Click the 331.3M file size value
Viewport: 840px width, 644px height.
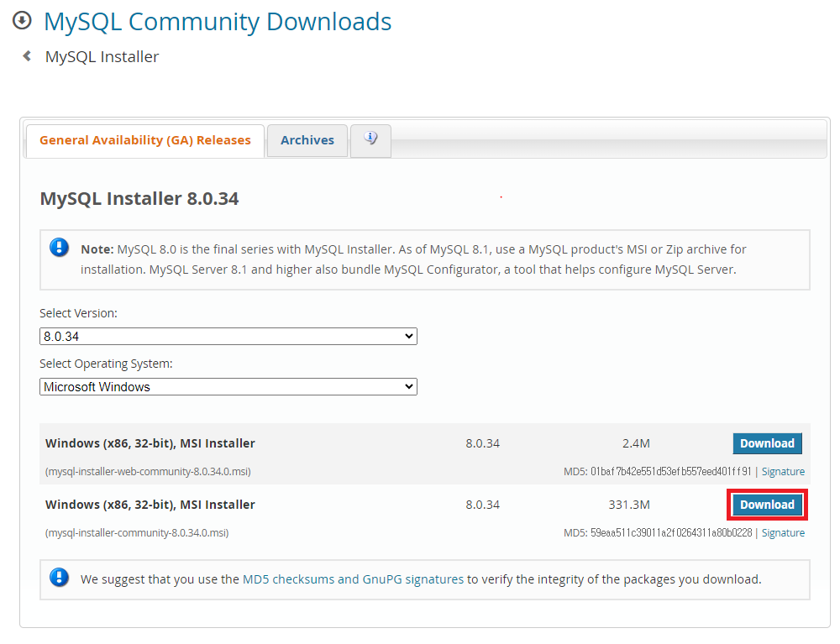(629, 505)
